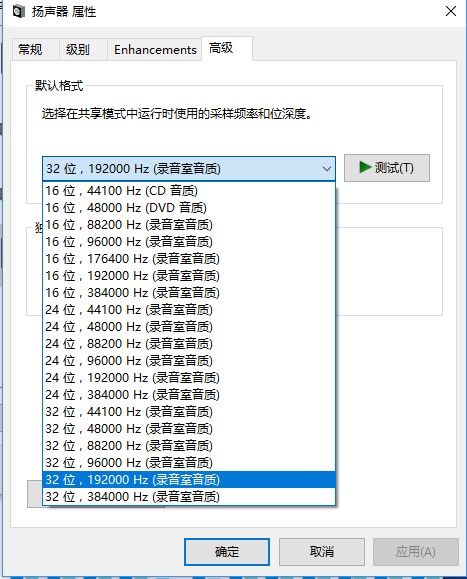Collapse the default format dropdown arrow
This screenshot has width=467, height=579.
[326, 169]
